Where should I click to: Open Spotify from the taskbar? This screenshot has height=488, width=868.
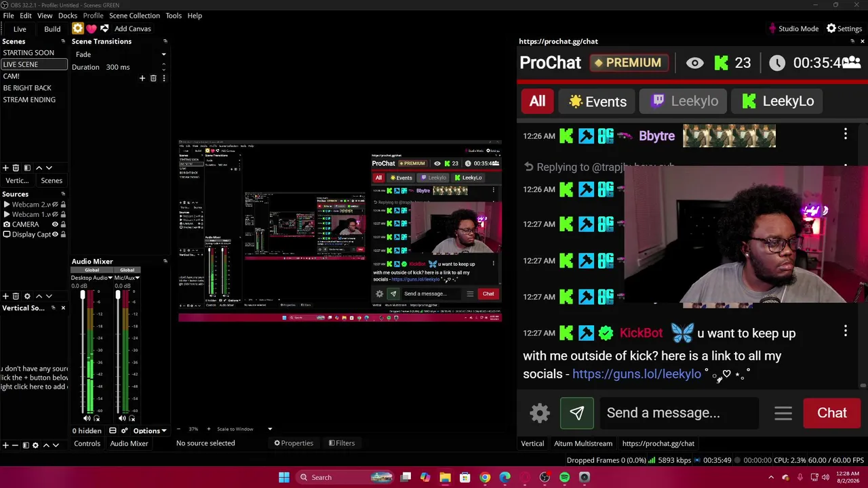coord(564,477)
